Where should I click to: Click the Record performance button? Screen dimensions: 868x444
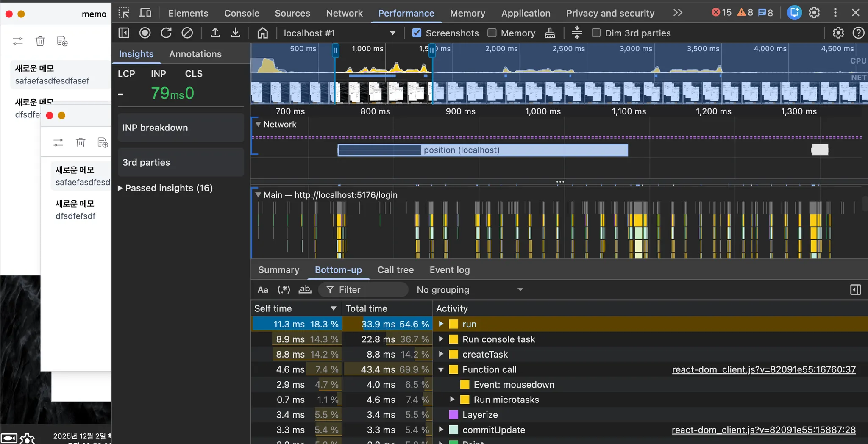pyautogui.click(x=145, y=33)
